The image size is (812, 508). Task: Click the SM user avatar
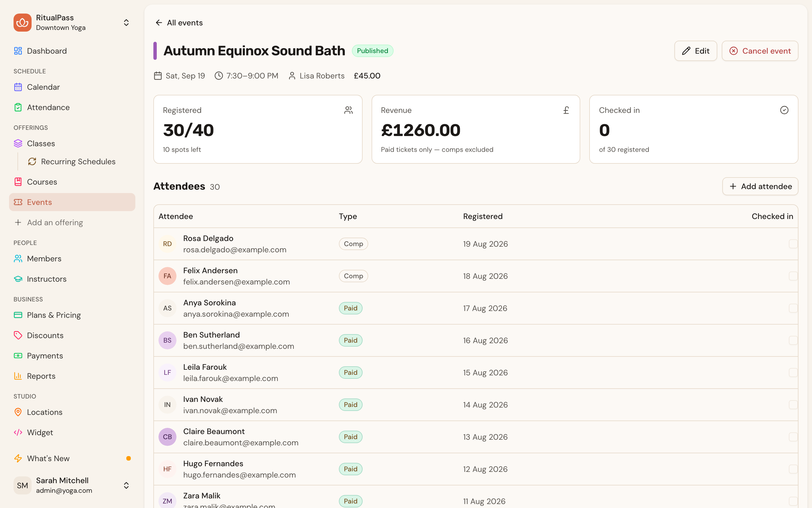click(22, 485)
